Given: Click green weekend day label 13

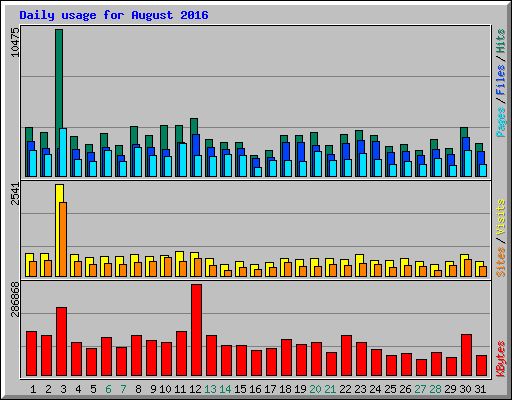Looking at the screenshot, I should [210, 389].
